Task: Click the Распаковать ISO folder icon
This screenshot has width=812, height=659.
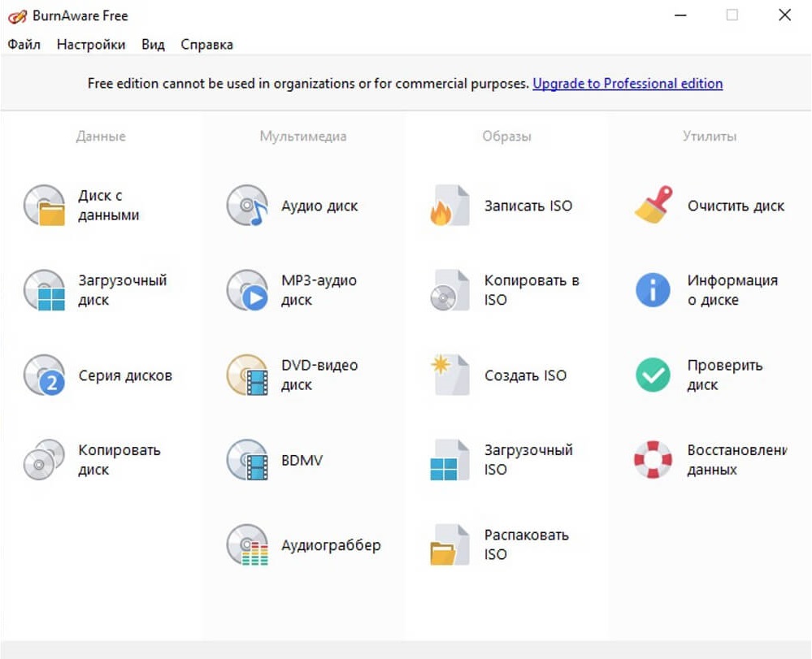Action: [450, 544]
